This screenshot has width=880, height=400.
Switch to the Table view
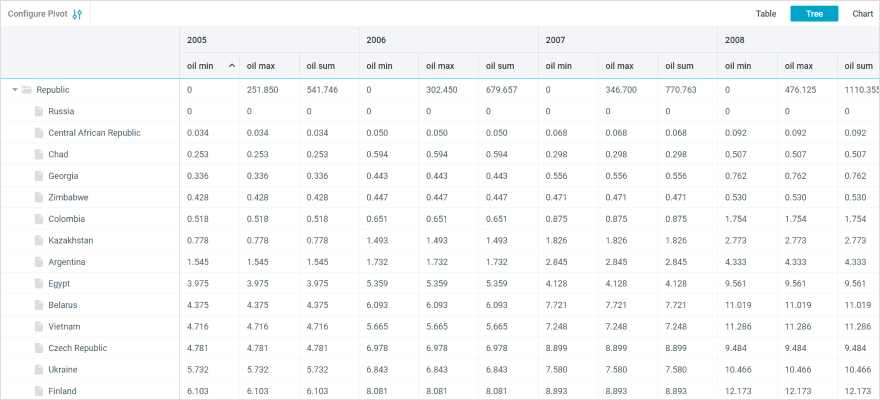click(x=766, y=14)
